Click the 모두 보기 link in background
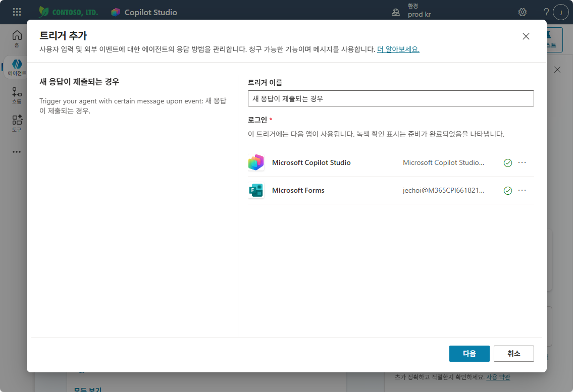Image resolution: width=573 pixels, height=392 pixels. [x=88, y=389]
